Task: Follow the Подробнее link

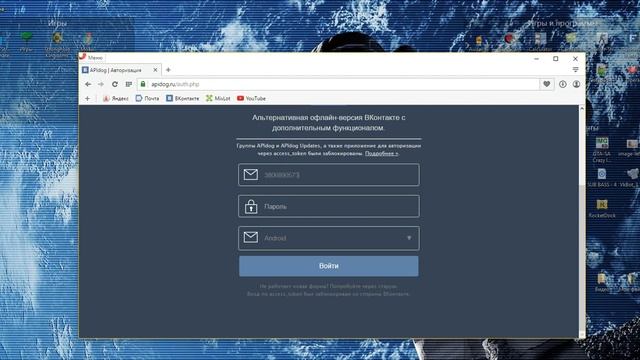Action: (x=381, y=153)
